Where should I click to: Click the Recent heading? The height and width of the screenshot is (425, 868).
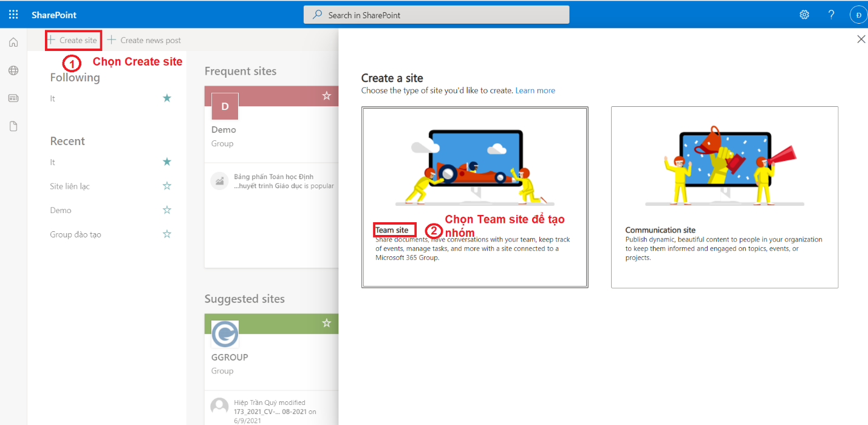click(x=67, y=141)
